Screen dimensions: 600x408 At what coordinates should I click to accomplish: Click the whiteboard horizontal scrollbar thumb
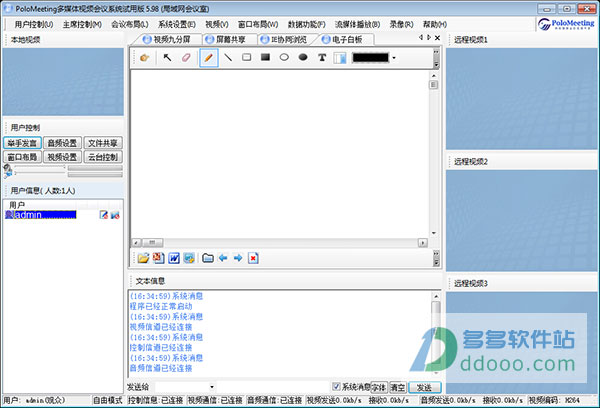pos(152,243)
